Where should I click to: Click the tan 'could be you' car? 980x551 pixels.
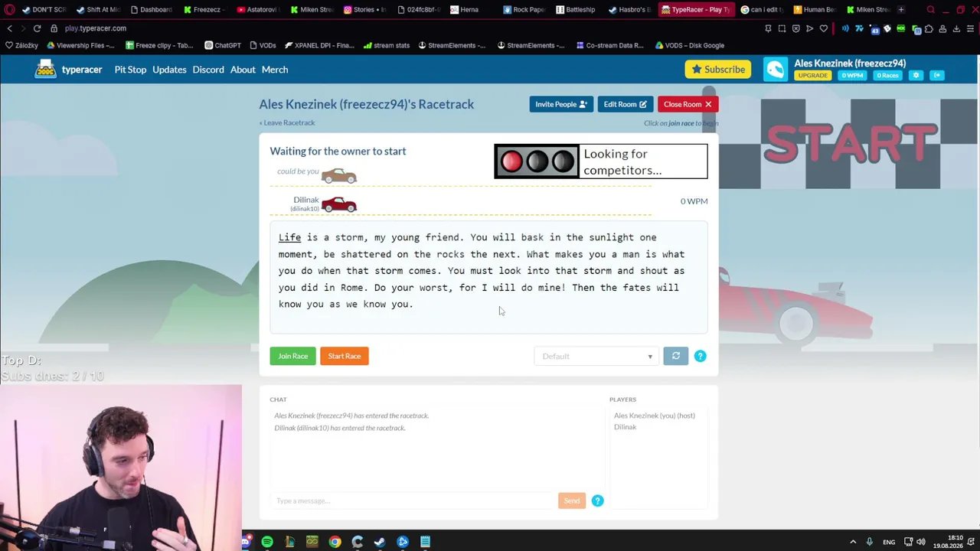pos(339,176)
